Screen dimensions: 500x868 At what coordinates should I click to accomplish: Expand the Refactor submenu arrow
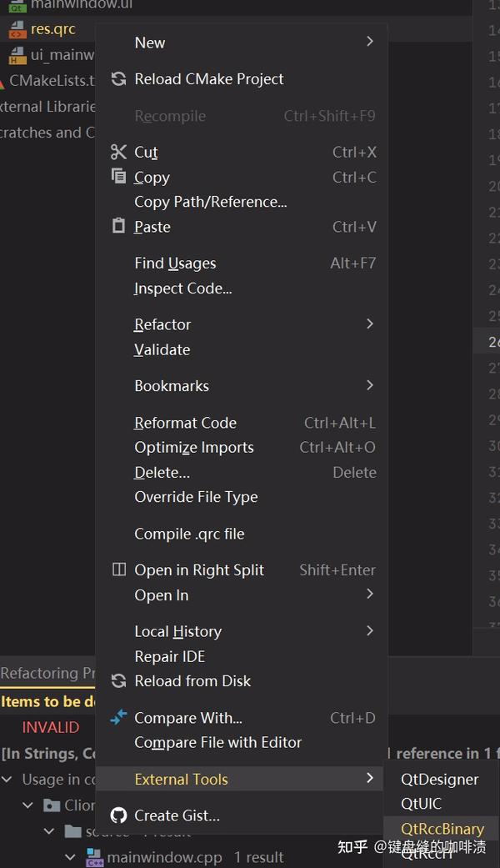pyautogui.click(x=370, y=324)
